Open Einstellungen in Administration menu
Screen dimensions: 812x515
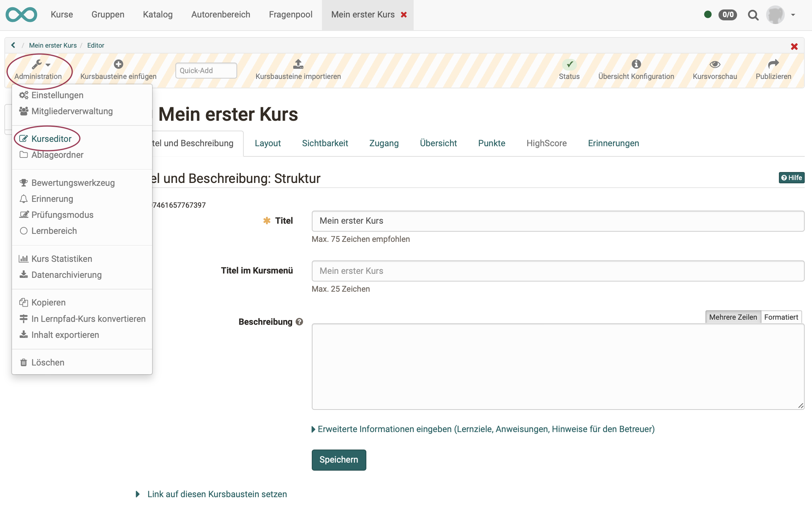82,95
